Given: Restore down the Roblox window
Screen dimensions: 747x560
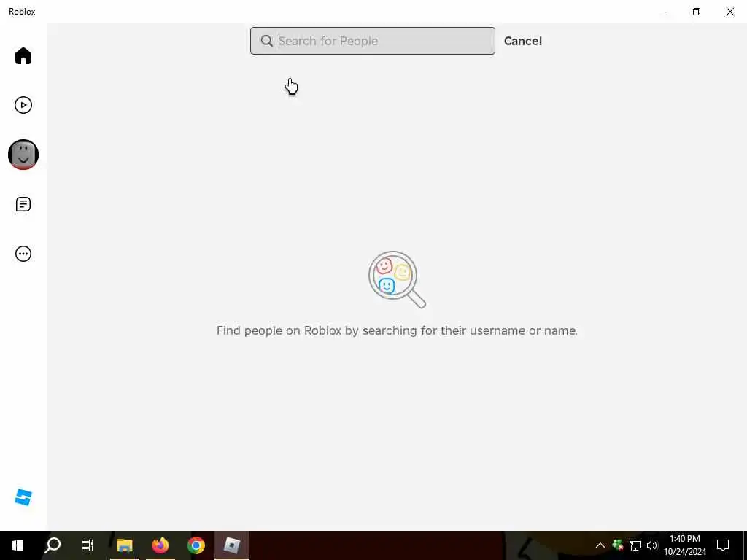Looking at the screenshot, I should point(697,12).
